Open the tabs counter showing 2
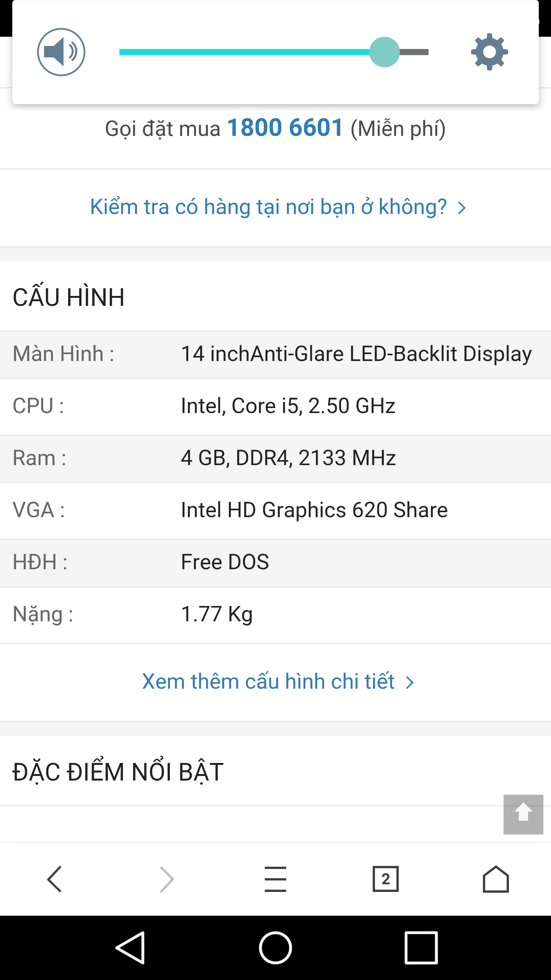Screen dimensions: 551x980 coord(386,879)
